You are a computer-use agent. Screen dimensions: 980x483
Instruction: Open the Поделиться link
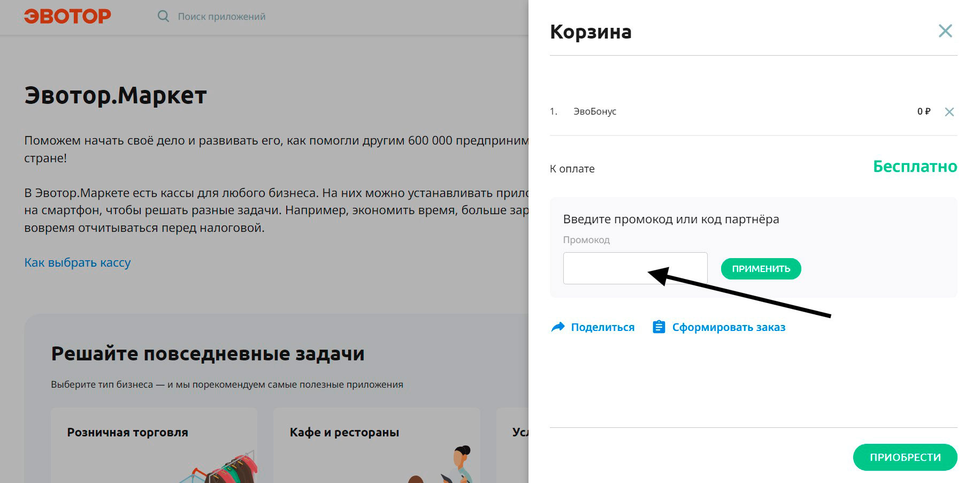click(x=602, y=327)
